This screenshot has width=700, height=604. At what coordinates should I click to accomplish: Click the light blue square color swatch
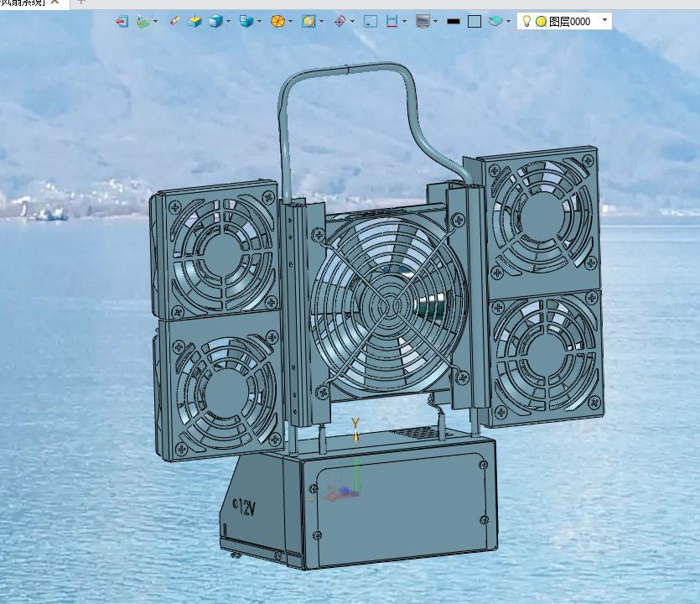(474, 21)
